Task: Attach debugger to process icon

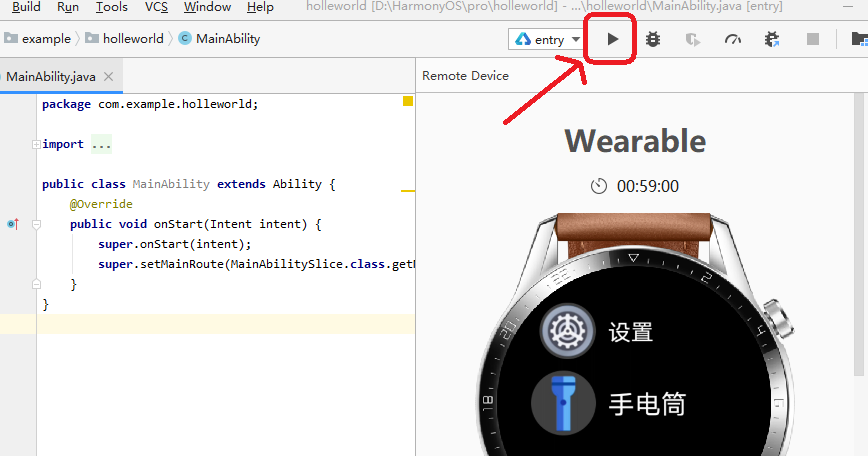Action: [772, 39]
